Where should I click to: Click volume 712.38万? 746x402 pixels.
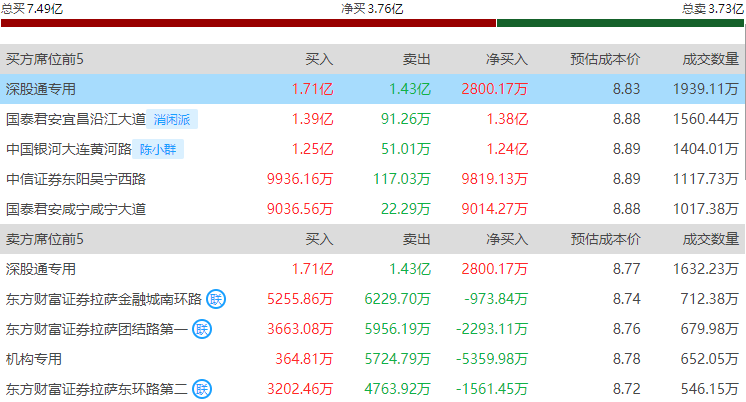710,299
